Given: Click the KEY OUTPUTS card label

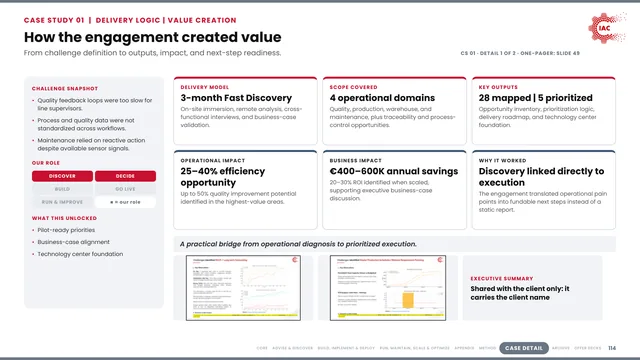Looking at the screenshot, I should click(498, 87).
